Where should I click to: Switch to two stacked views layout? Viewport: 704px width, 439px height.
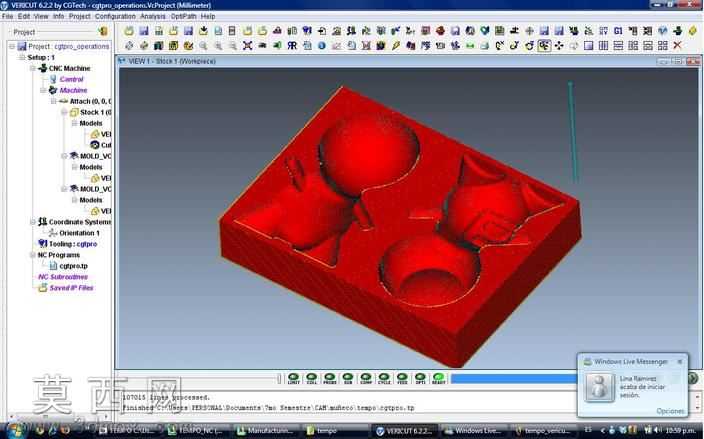(618, 45)
